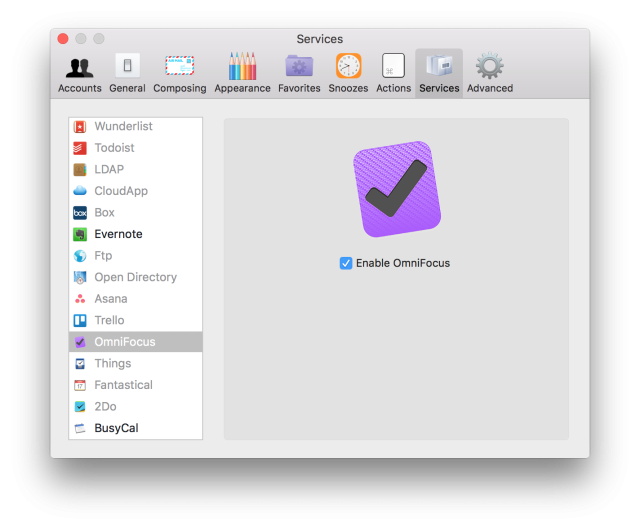Image resolution: width=640 pixels, height=530 pixels.
Task: Click the OmniFocus purple checkmark list icon
Action: click(80, 342)
